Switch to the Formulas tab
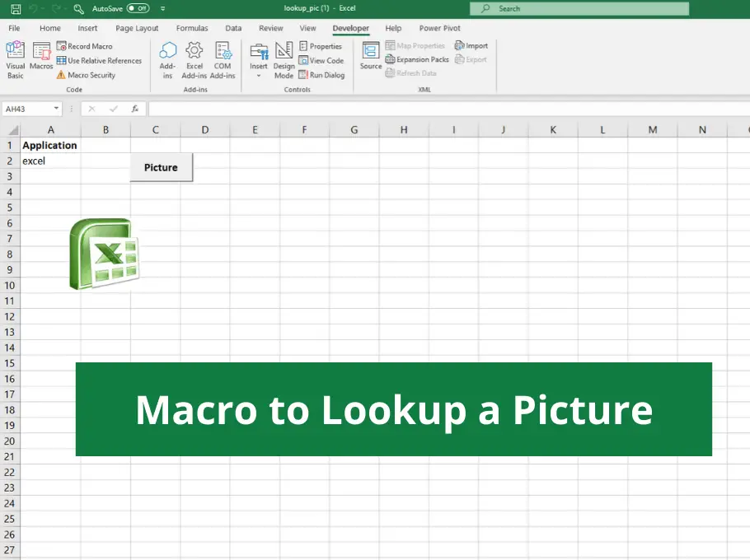The width and height of the screenshot is (750, 560). (x=191, y=27)
